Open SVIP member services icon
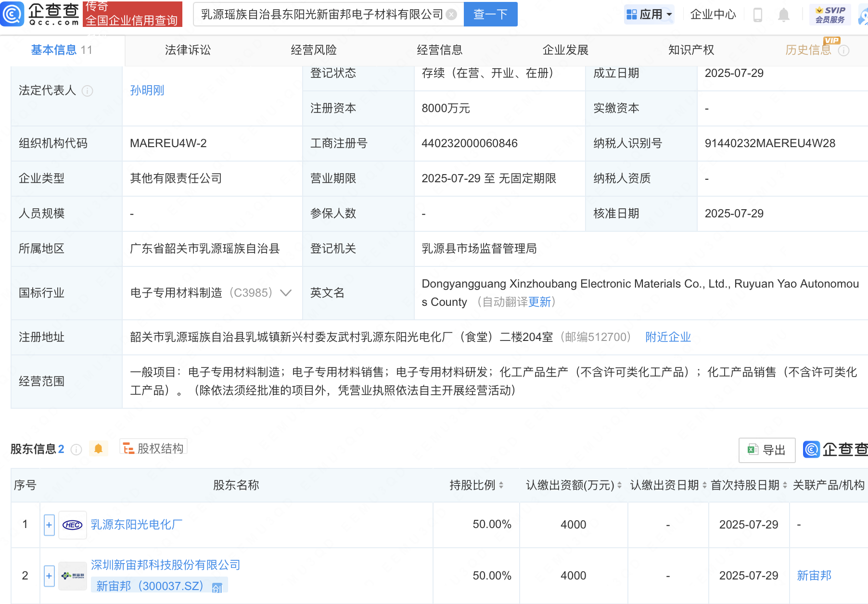The image size is (868, 604). [830, 14]
